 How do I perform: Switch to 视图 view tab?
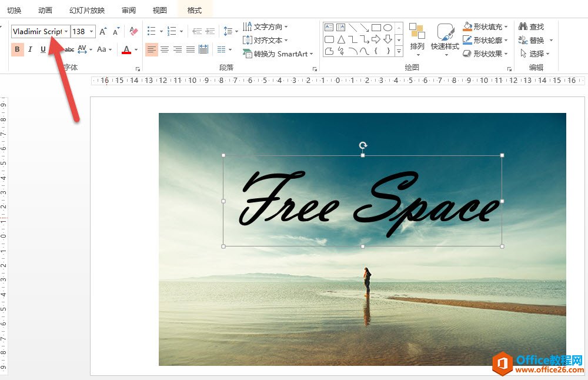160,10
